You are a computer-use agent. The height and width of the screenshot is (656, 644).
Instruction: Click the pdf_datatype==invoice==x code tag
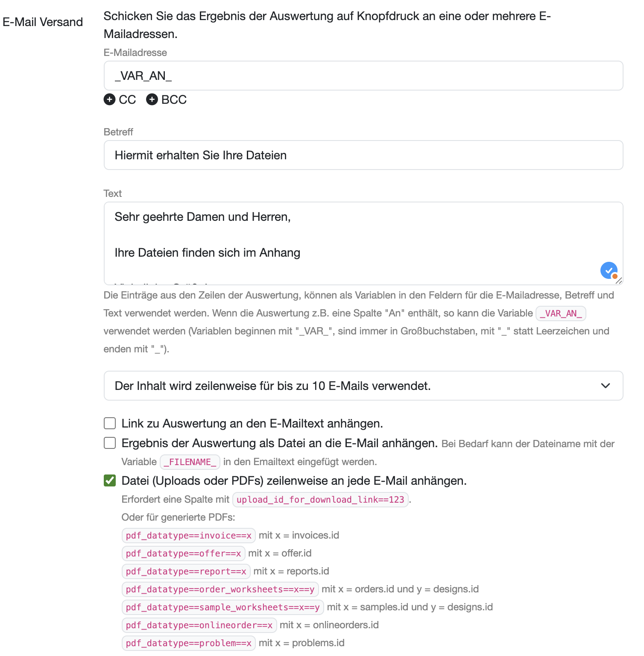(x=188, y=535)
